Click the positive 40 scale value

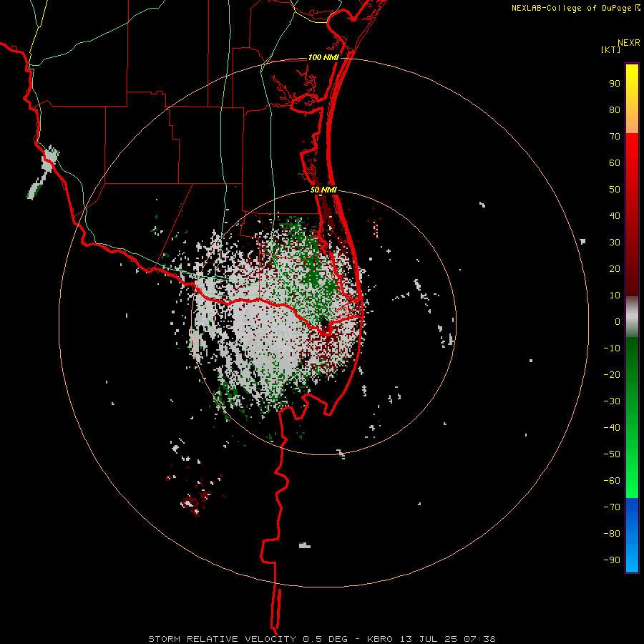pos(615,216)
